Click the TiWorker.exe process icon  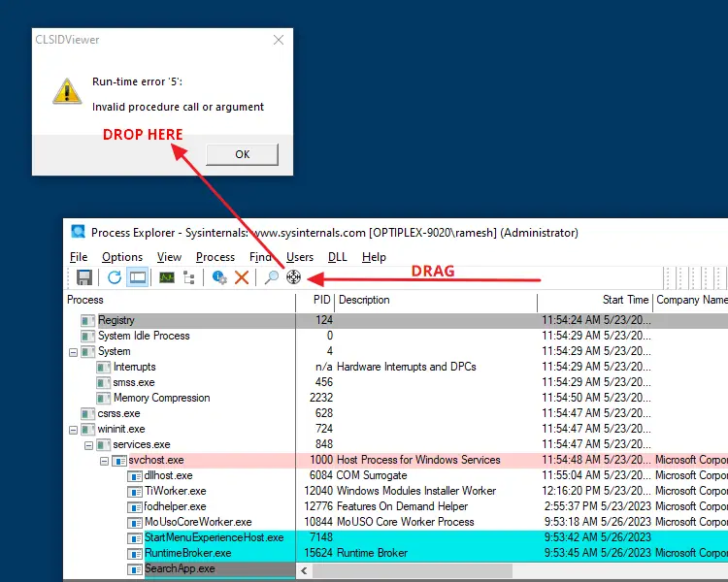[135, 492]
